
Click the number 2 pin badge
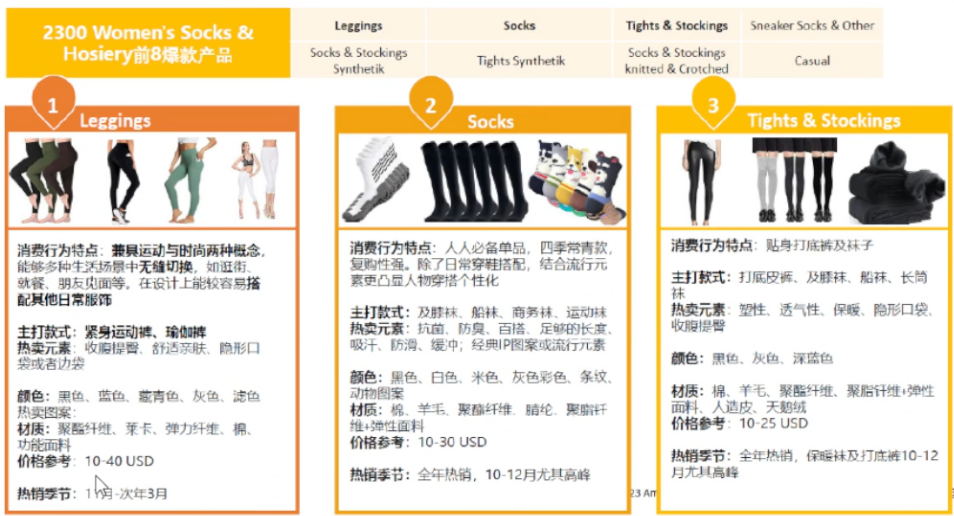431,104
